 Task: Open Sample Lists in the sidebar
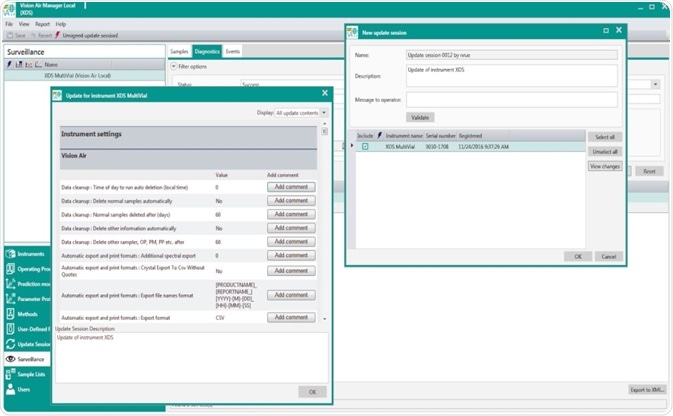coord(27,374)
